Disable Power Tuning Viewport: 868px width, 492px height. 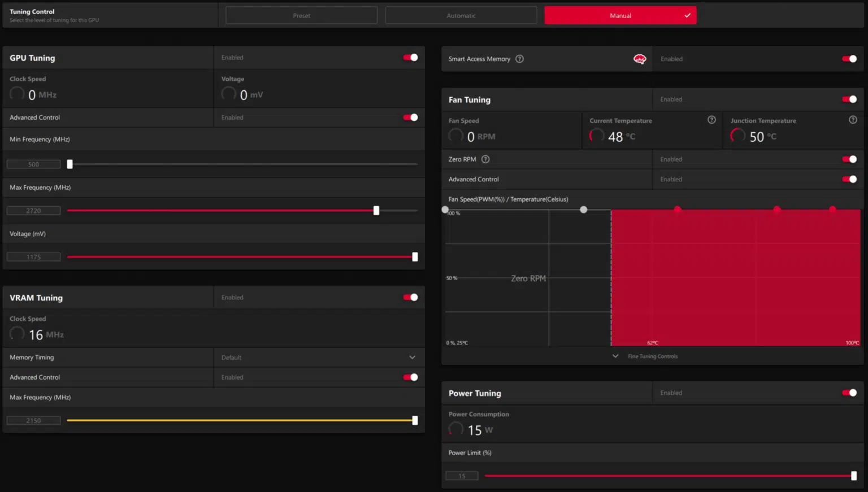(849, 393)
